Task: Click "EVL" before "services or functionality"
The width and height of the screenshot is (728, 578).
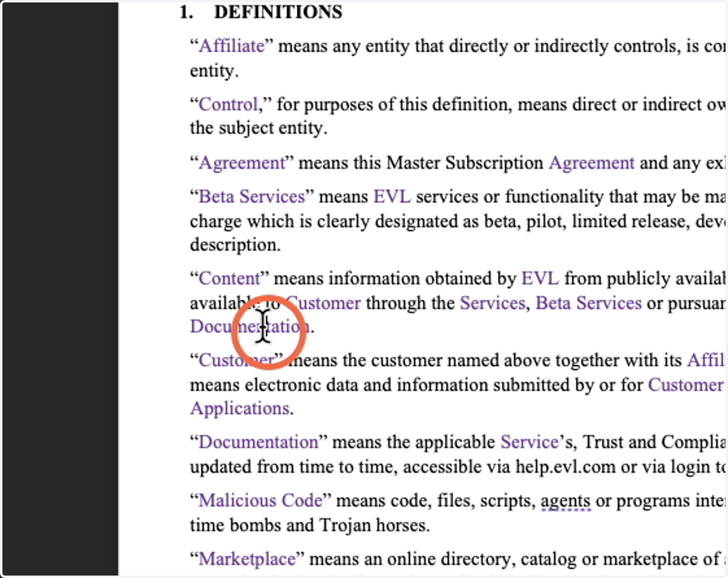Action: [x=393, y=197]
